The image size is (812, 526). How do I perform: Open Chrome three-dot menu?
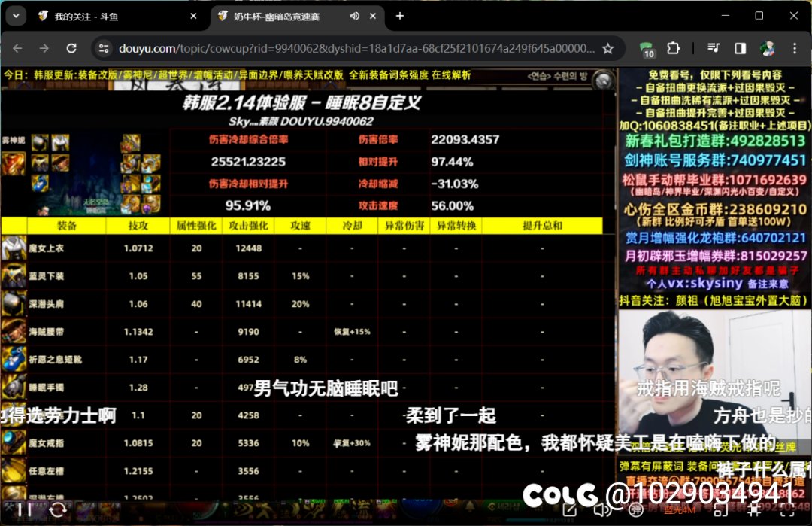[795, 48]
